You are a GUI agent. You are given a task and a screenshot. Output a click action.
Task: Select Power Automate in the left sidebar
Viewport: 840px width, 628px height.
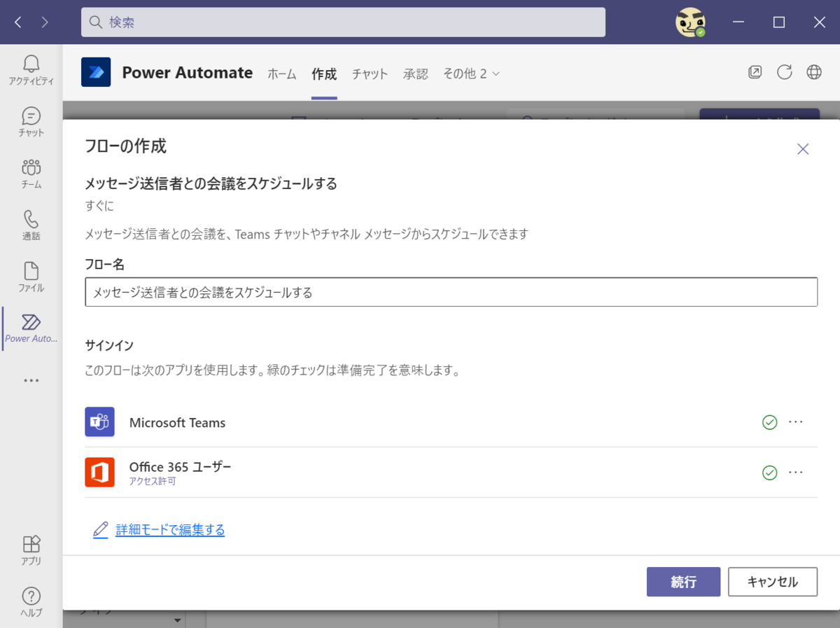click(31, 329)
